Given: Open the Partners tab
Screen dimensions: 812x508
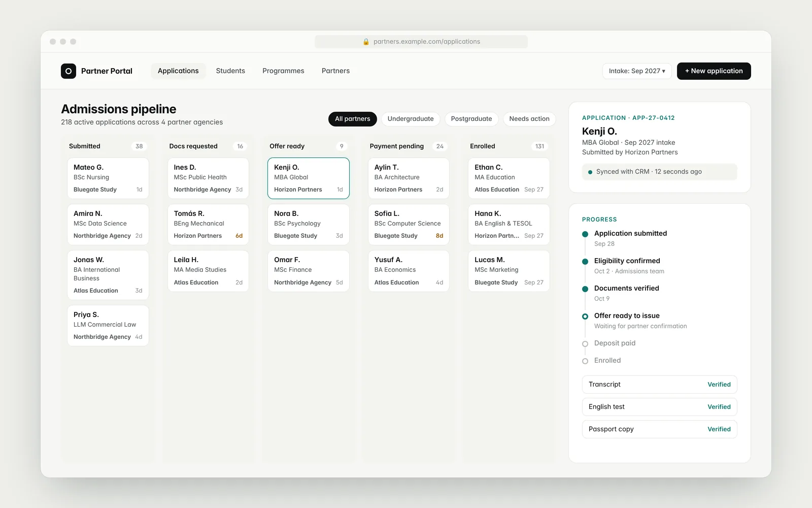Looking at the screenshot, I should point(335,71).
